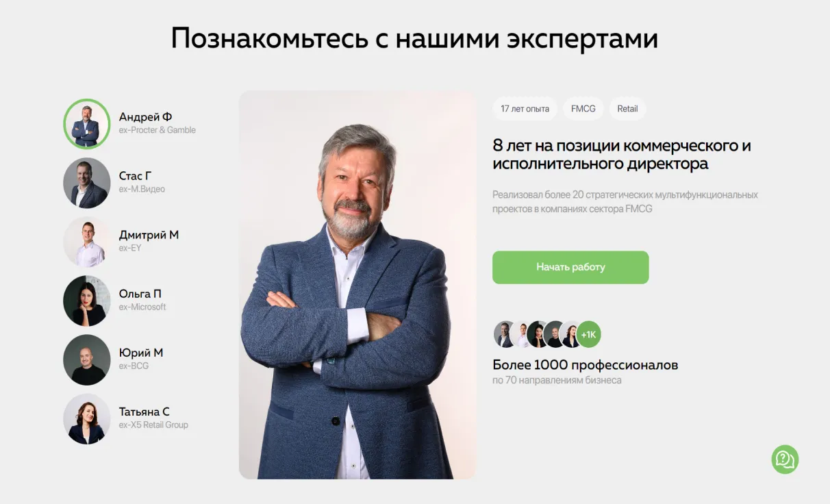Viewport: 830px width, 504px height.
Task: Click the ex-BCG expert label
Action: click(x=134, y=366)
